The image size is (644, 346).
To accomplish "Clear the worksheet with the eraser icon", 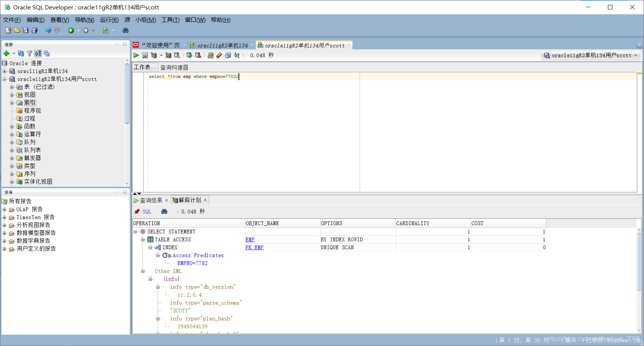I will pyautogui.click(x=219, y=55).
